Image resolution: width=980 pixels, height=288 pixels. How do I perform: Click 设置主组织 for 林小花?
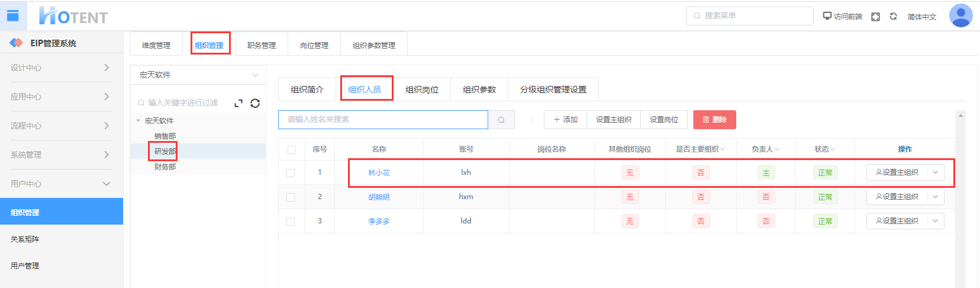[897, 172]
